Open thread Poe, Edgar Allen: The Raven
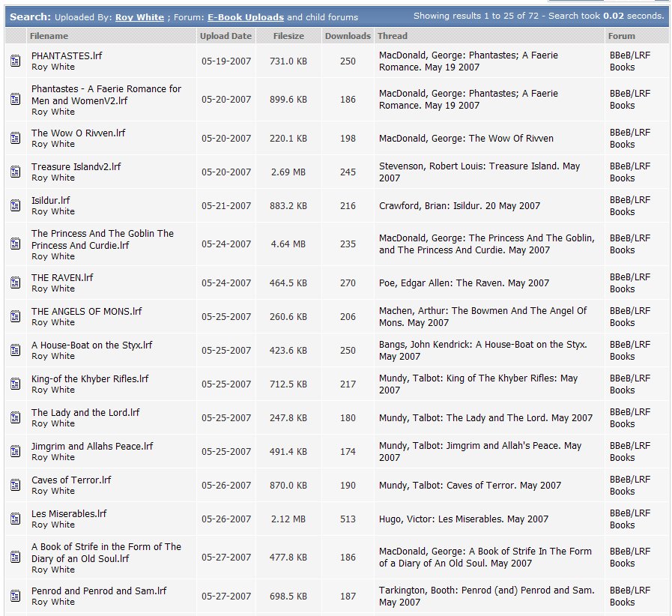672x616 pixels. pyautogui.click(x=464, y=283)
